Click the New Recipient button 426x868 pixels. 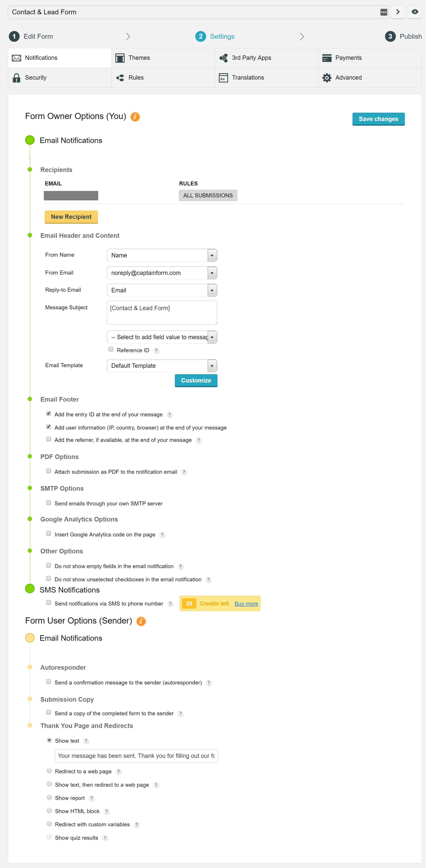[x=71, y=216]
